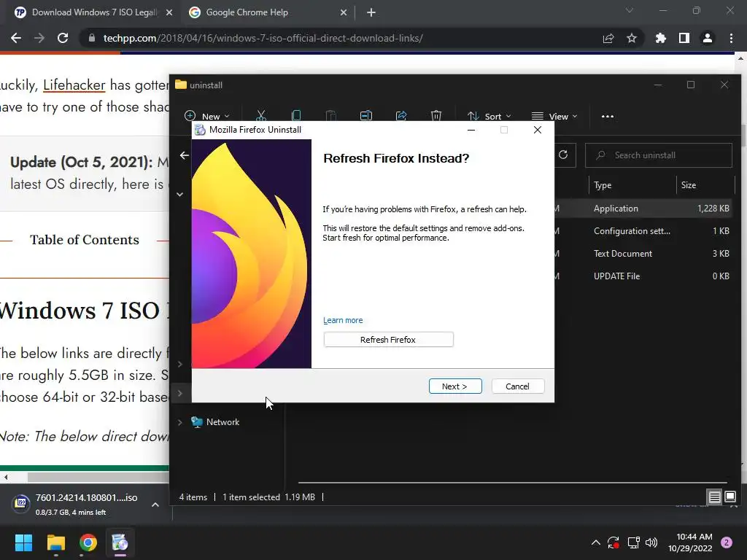
Task: Click the Delete trash icon in Explorer
Action: tap(436, 116)
